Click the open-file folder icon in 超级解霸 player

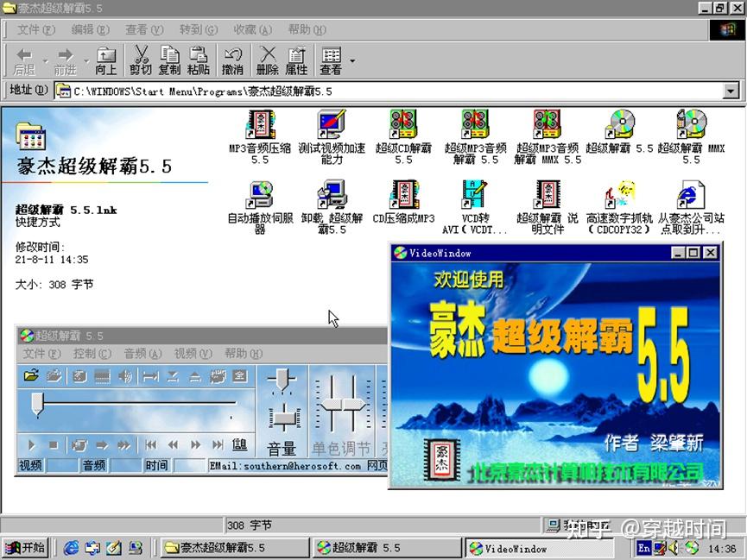click(x=31, y=376)
